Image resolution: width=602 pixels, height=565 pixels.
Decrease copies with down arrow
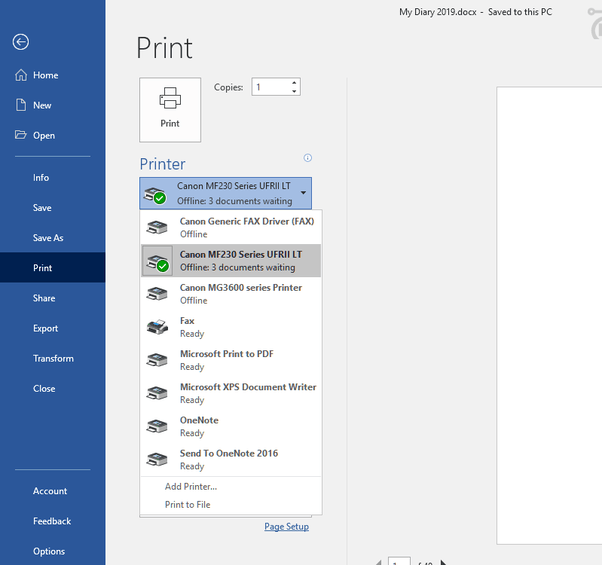[x=294, y=91]
